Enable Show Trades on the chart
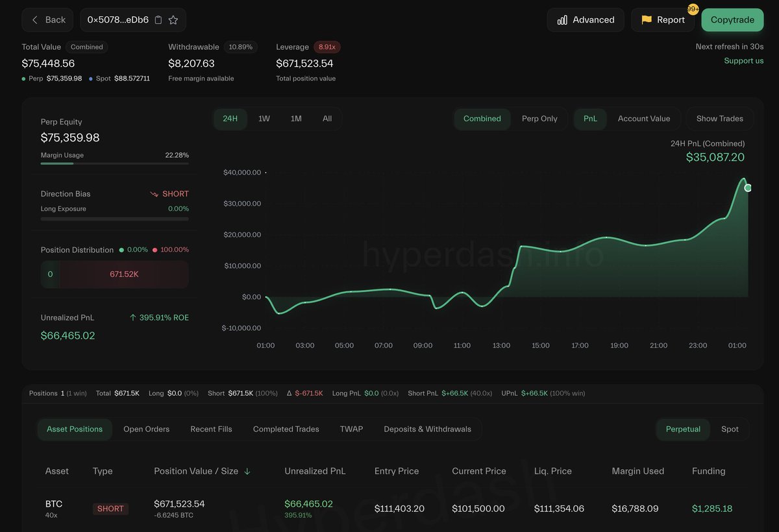The image size is (779, 532). click(719, 119)
